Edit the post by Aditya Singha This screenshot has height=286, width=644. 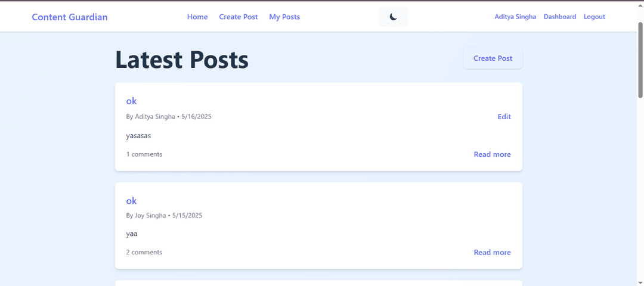504,117
